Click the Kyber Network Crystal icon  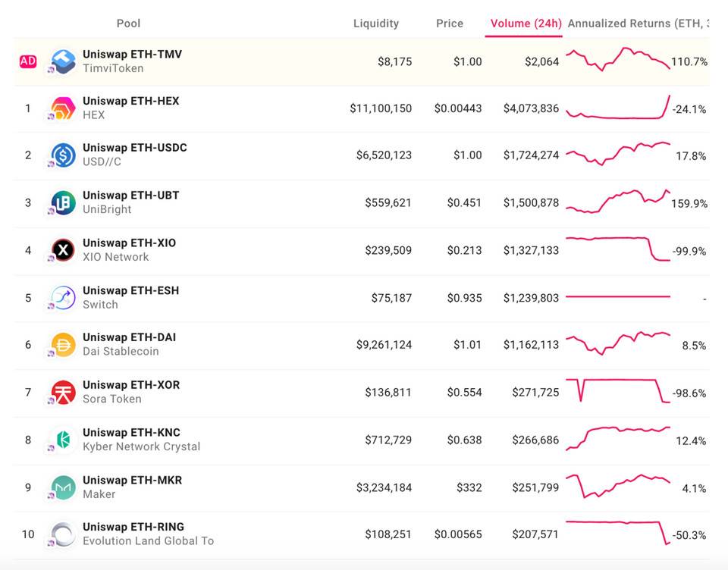click(63, 440)
